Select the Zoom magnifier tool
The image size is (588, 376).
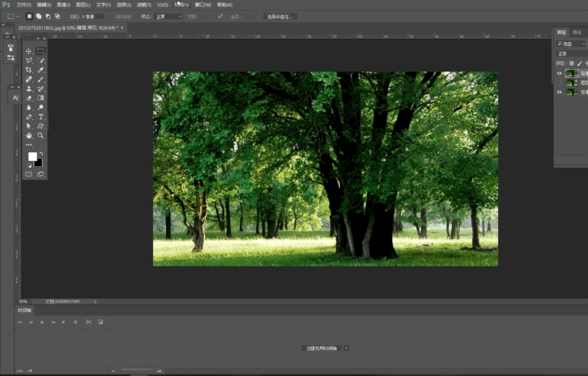point(40,135)
